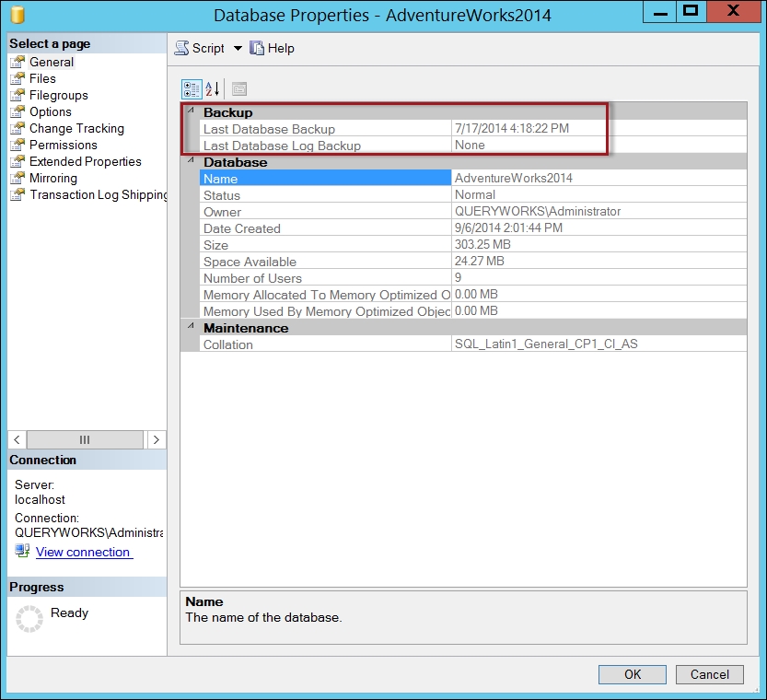Click the Script scroll icon

point(182,48)
